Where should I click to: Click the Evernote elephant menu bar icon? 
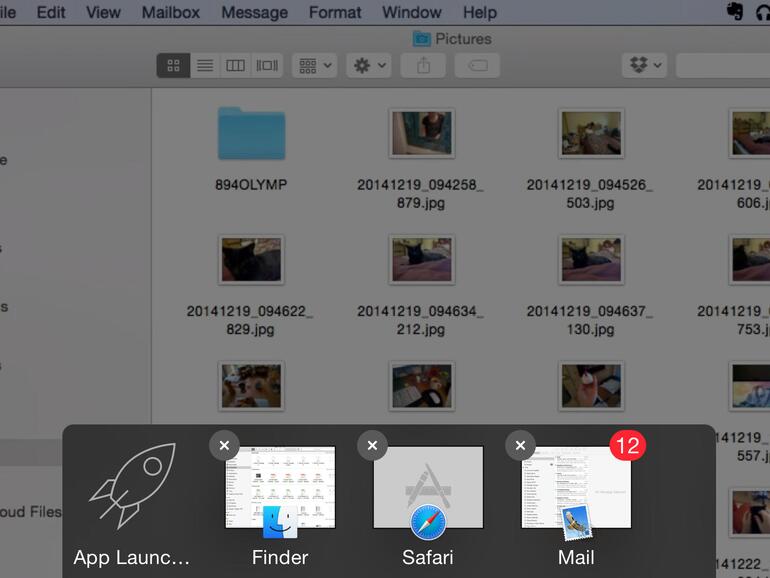[735, 11]
